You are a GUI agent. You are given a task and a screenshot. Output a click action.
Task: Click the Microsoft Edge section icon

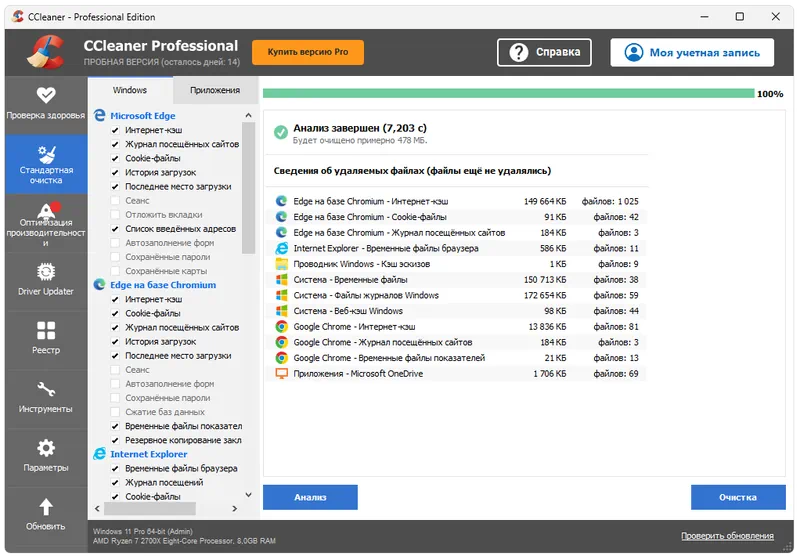99,115
